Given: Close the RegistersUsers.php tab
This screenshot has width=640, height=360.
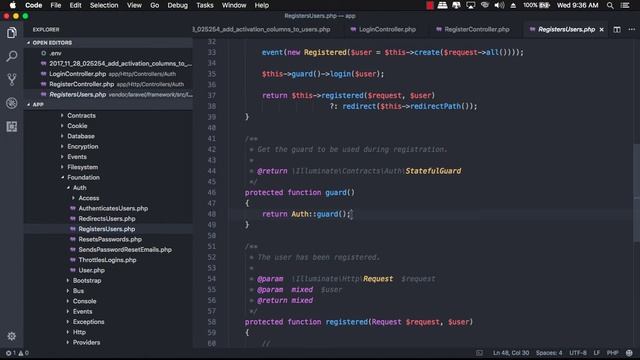Looking at the screenshot, I should [601, 29].
